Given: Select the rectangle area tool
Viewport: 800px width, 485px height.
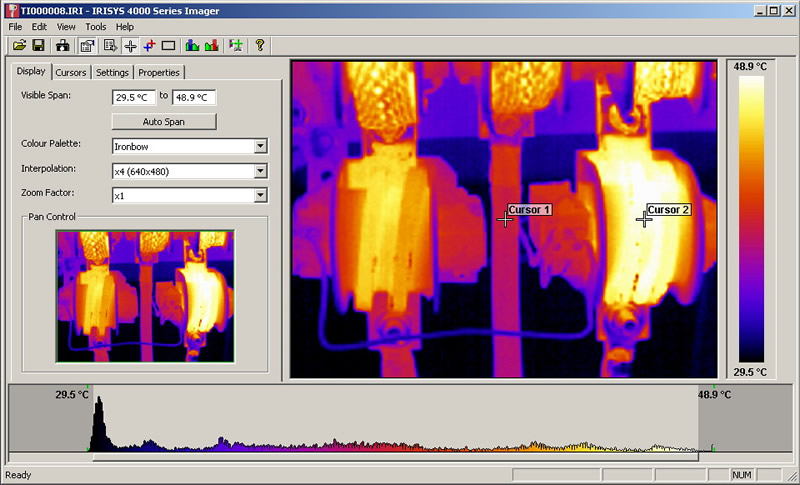Looking at the screenshot, I should pos(168,45).
